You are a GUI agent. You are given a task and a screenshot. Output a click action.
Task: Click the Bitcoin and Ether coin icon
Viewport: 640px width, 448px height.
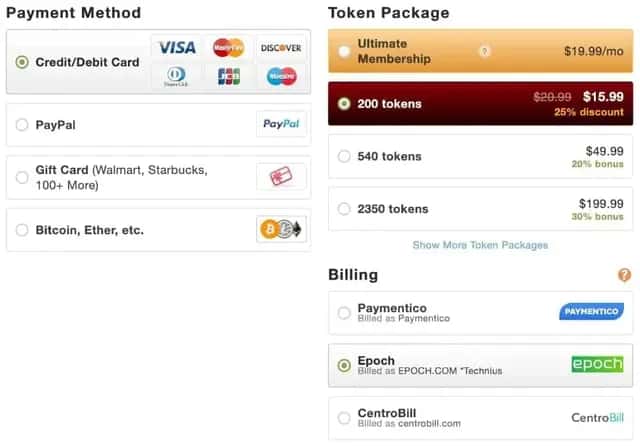click(x=281, y=230)
